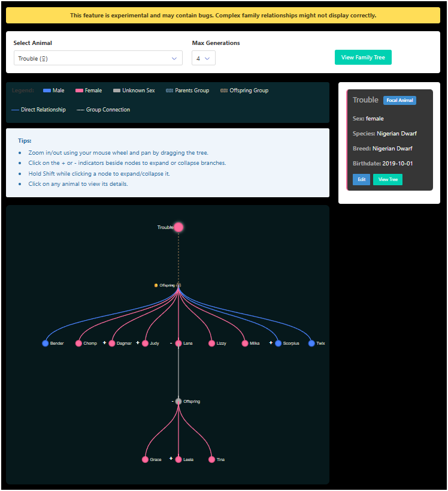The height and width of the screenshot is (491, 448).
Task: Select the Bender male node
Action: (45, 344)
